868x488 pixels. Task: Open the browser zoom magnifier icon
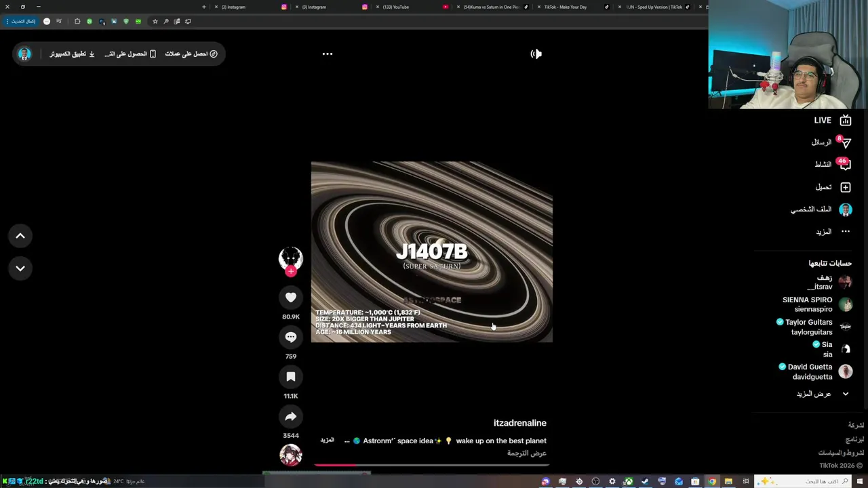166,21
